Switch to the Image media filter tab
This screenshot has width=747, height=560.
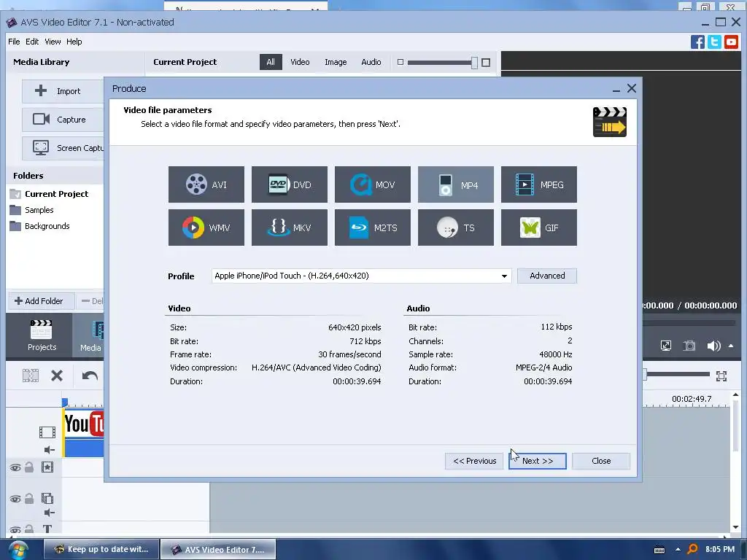coord(336,62)
